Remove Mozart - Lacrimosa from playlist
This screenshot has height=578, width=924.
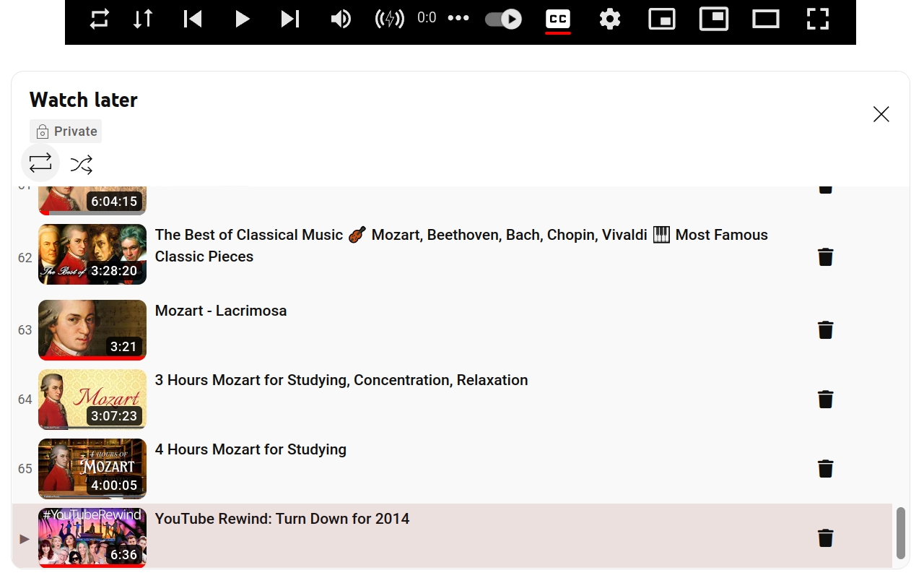[826, 330]
